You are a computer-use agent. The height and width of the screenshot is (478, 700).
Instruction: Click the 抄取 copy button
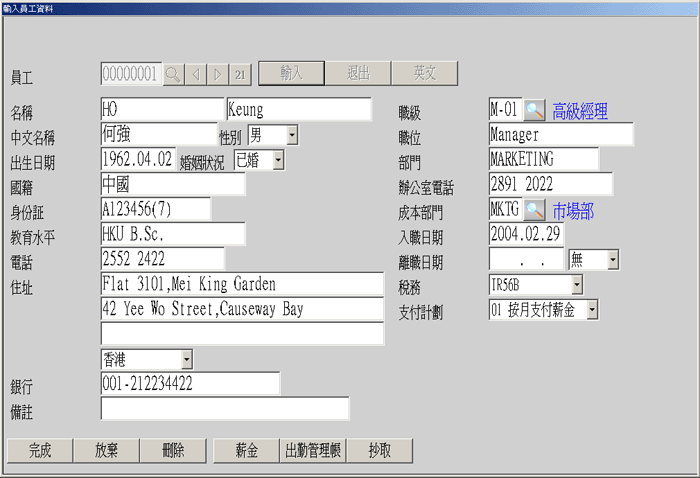379,450
